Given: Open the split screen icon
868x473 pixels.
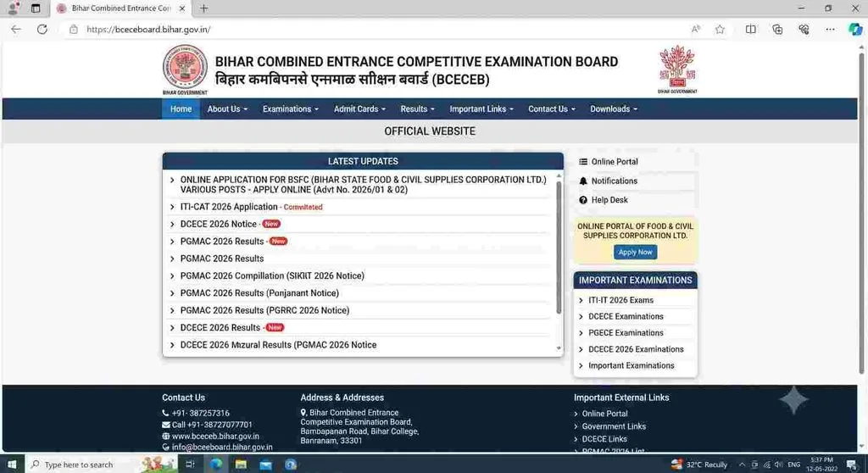Looking at the screenshot, I should point(751,30).
